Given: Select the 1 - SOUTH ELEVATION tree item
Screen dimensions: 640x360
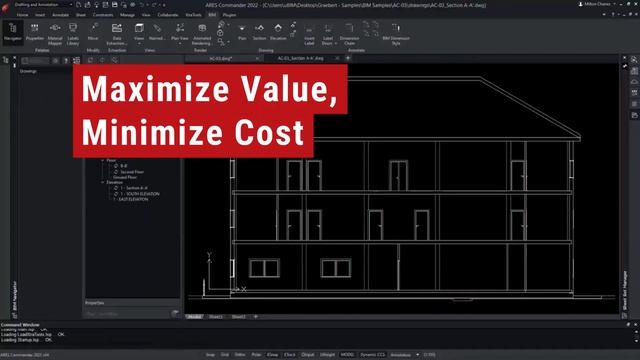Looking at the screenshot, I should coord(140,194).
